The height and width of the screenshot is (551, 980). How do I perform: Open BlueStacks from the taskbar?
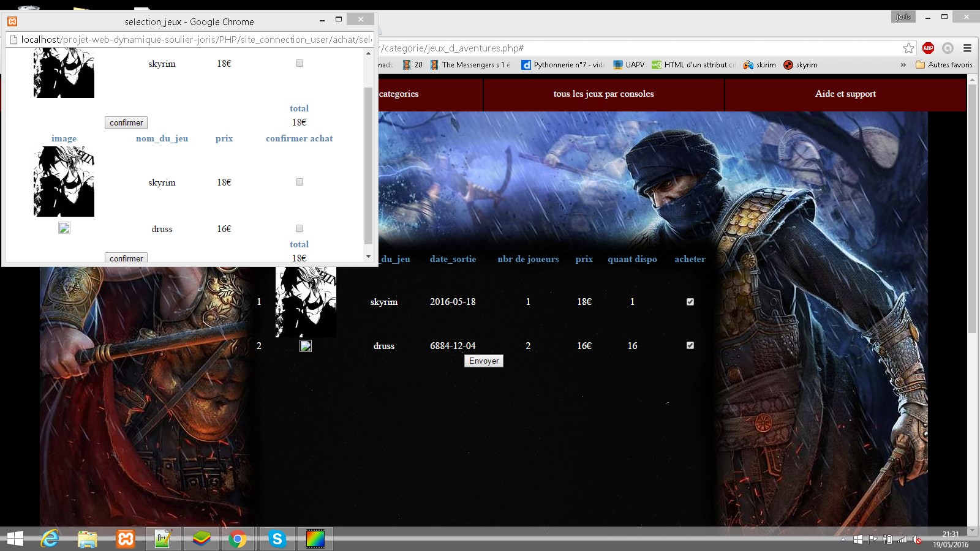pyautogui.click(x=201, y=539)
